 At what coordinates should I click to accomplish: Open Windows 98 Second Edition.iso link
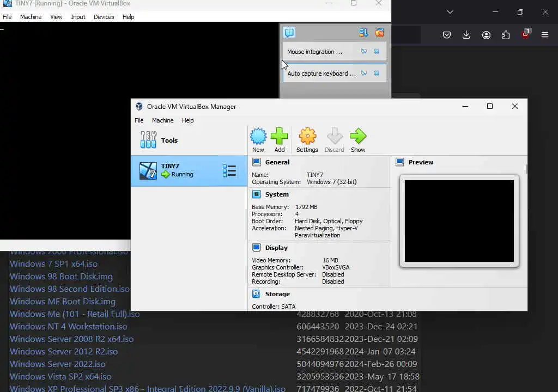pyautogui.click(x=70, y=289)
